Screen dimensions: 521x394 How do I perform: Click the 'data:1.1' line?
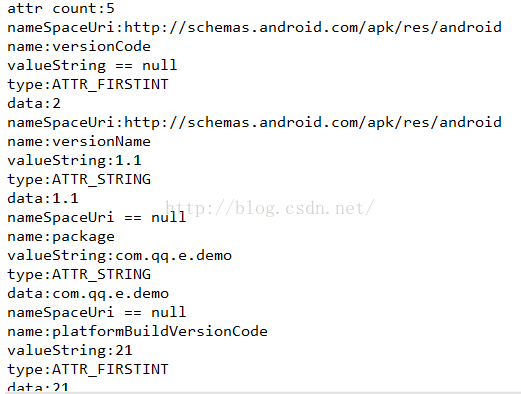[43, 198]
